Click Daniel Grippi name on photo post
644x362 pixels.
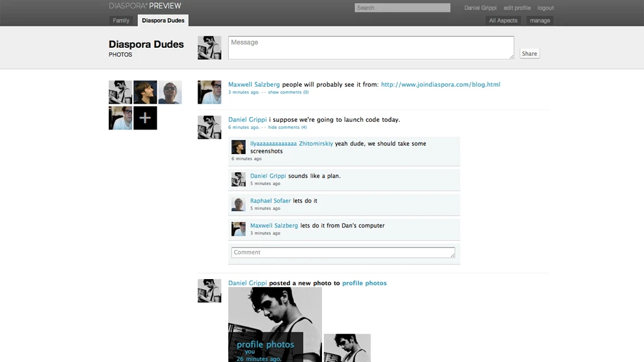[247, 283]
